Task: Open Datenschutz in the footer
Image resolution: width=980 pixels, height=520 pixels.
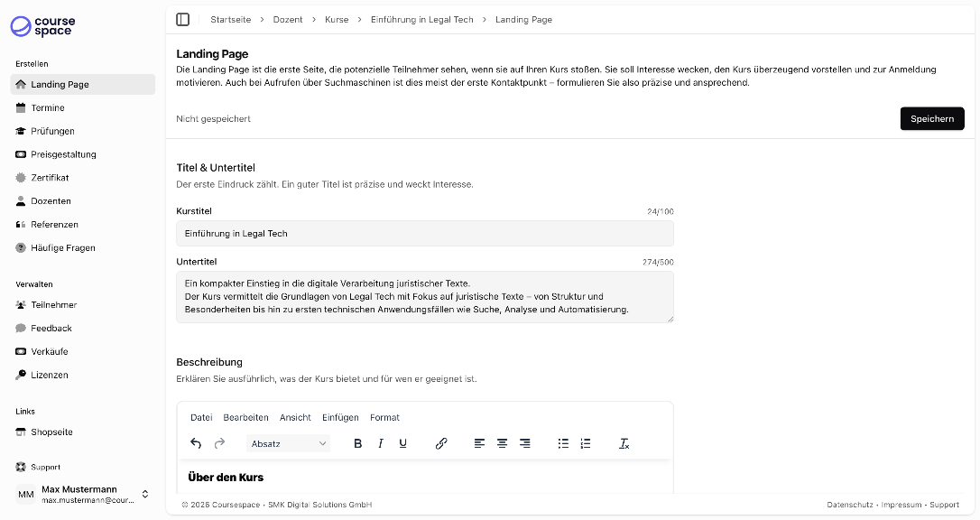Action: point(850,505)
